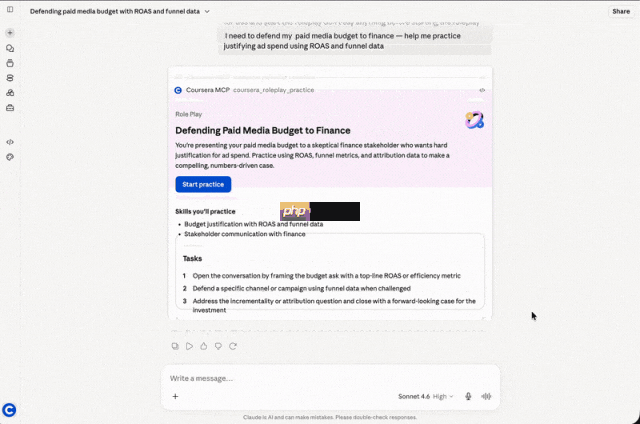Give the response a thumbs down
This screenshot has height=424, width=640.
pos(218,346)
